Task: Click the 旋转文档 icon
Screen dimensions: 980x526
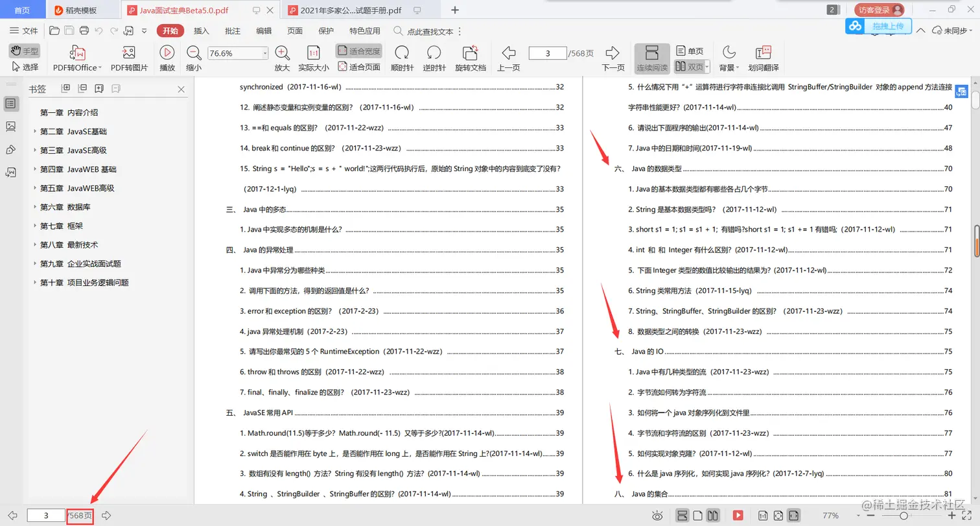Action: [x=470, y=53]
